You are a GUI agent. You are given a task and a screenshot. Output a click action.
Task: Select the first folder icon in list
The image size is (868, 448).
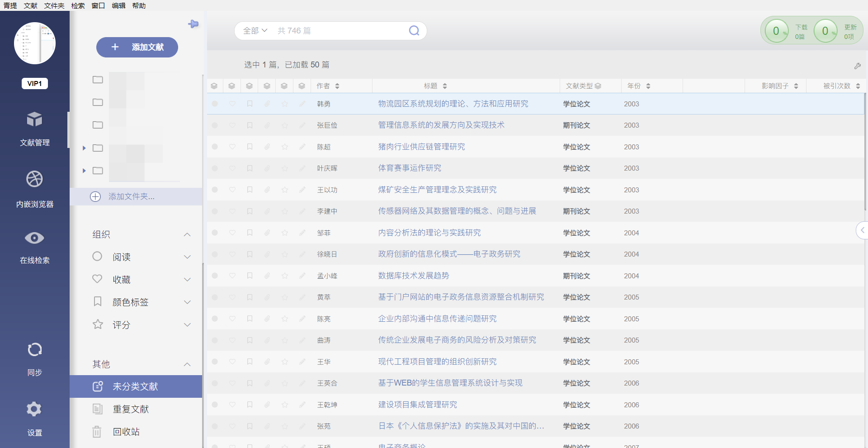[98, 80]
